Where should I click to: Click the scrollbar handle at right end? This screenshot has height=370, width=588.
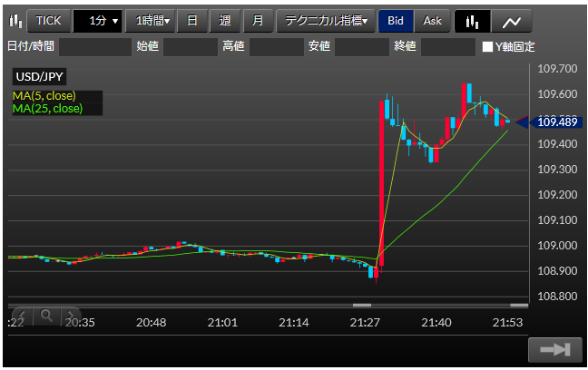(519, 305)
